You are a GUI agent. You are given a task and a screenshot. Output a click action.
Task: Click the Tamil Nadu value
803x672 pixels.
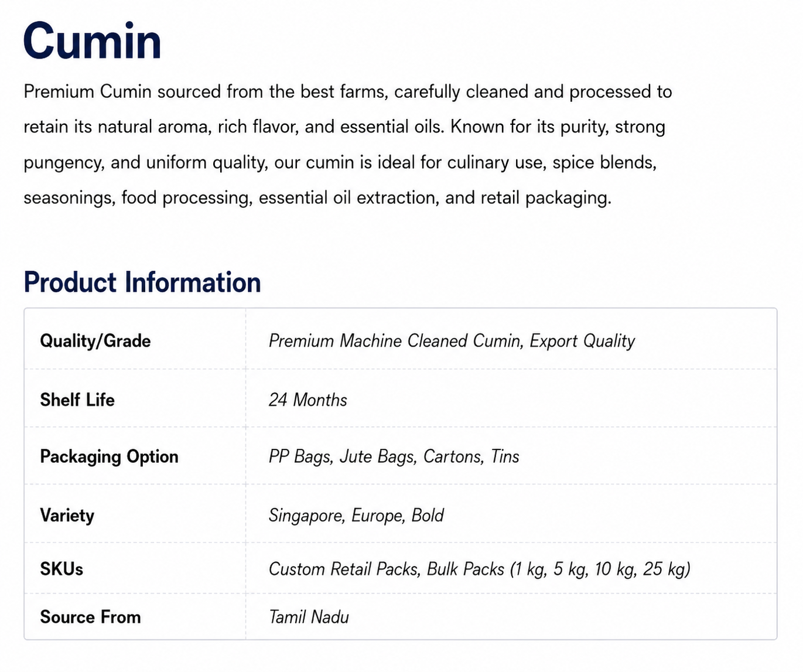[309, 617]
